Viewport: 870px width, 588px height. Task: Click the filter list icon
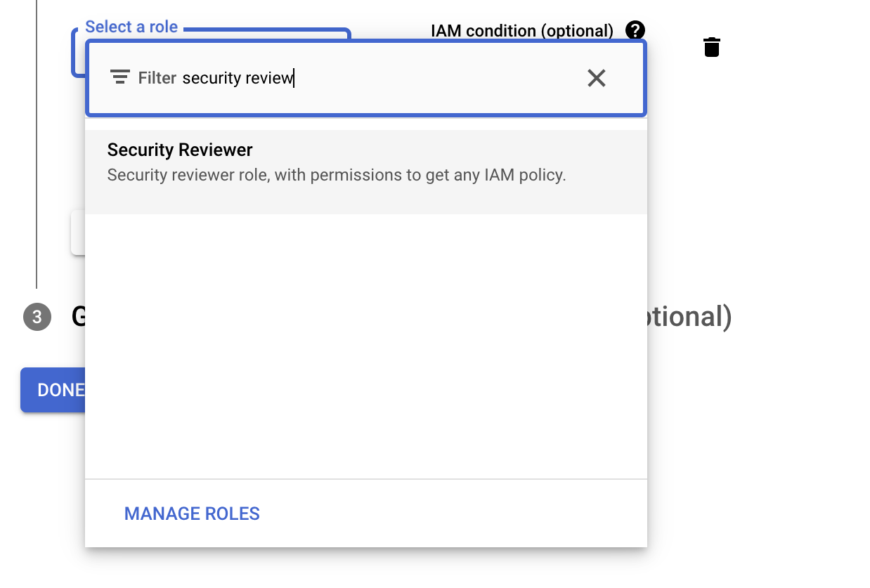120,77
